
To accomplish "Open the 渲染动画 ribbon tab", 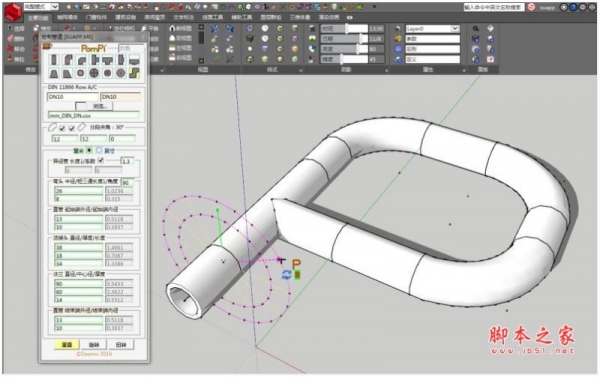I will pos(329,17).
